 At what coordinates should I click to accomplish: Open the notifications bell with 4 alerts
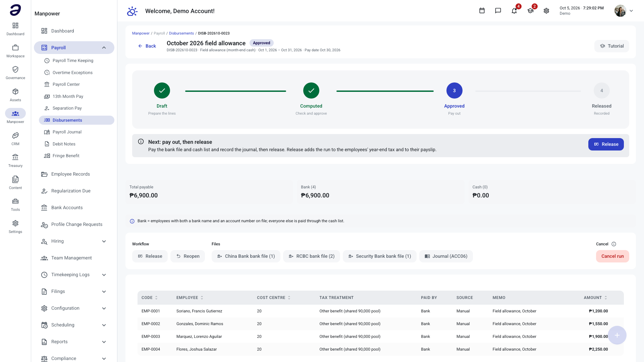tap(514, 11)
